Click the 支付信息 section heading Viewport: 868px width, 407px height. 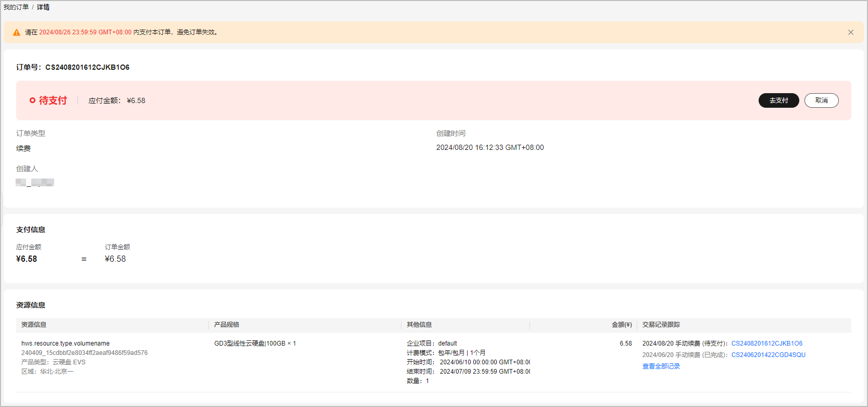tap(31, 230)
